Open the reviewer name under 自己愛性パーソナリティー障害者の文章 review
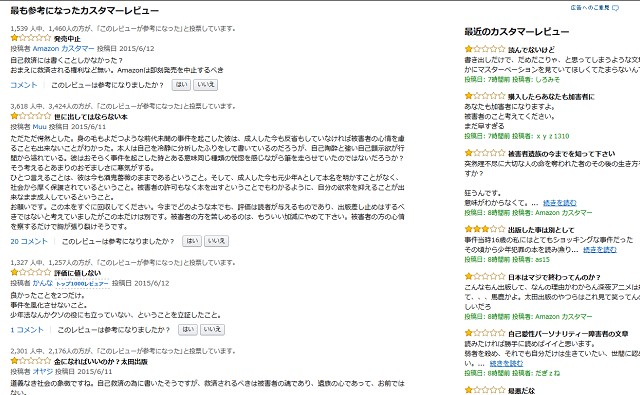This screenshot has height=395, width=640. click(547, 373)
